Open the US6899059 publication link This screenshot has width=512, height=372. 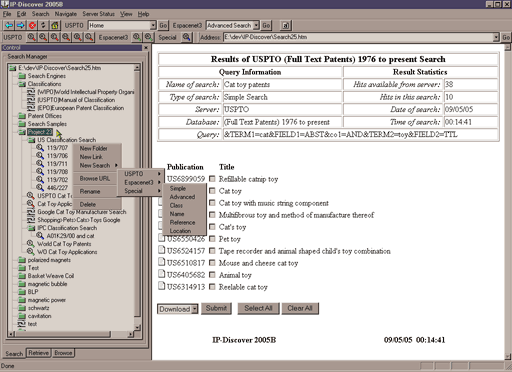(x=186, y=179)
